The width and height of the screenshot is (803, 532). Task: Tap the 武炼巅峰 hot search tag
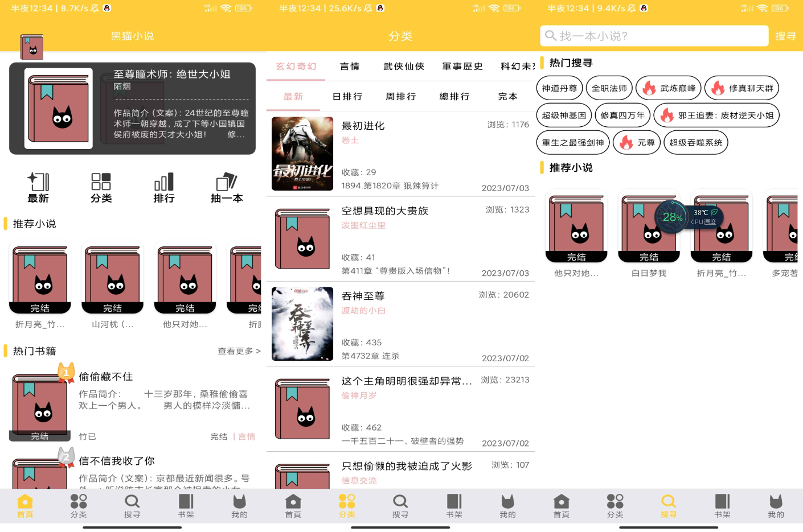(669, 88)
